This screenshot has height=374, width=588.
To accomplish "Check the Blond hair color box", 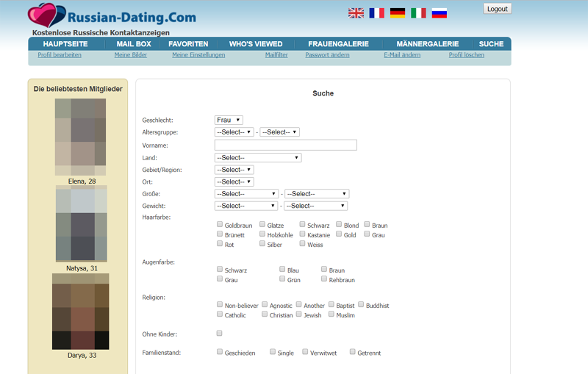I will [339, 224].
